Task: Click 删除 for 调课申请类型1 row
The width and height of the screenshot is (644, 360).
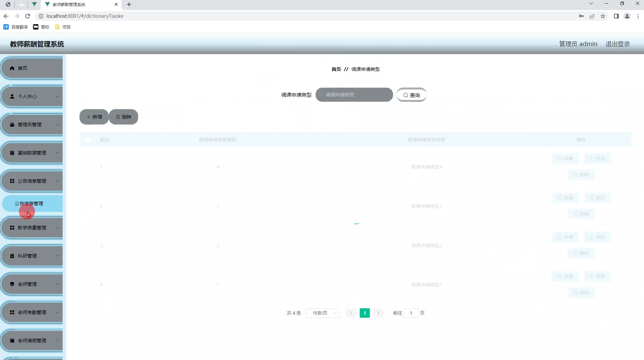Action: [581, 292]
